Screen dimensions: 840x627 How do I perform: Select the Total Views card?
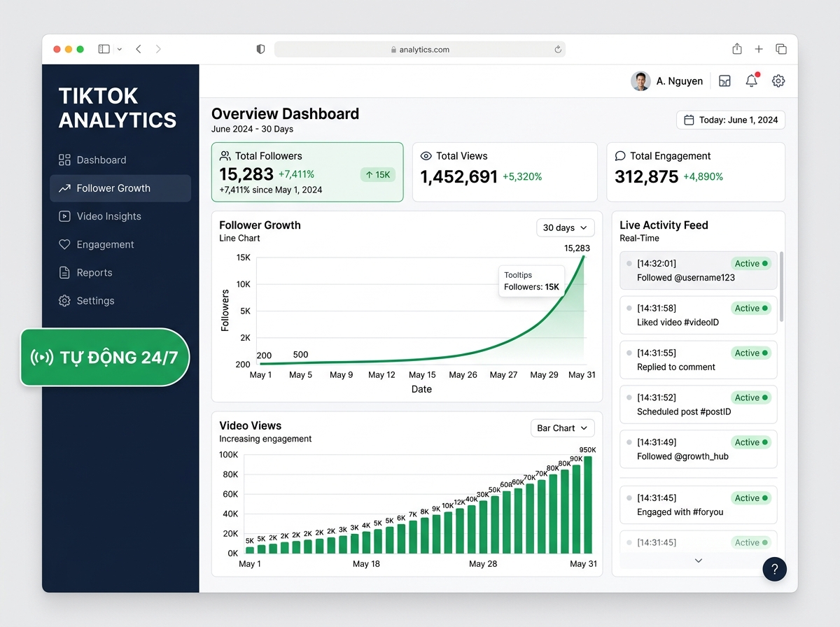(505, 172)
